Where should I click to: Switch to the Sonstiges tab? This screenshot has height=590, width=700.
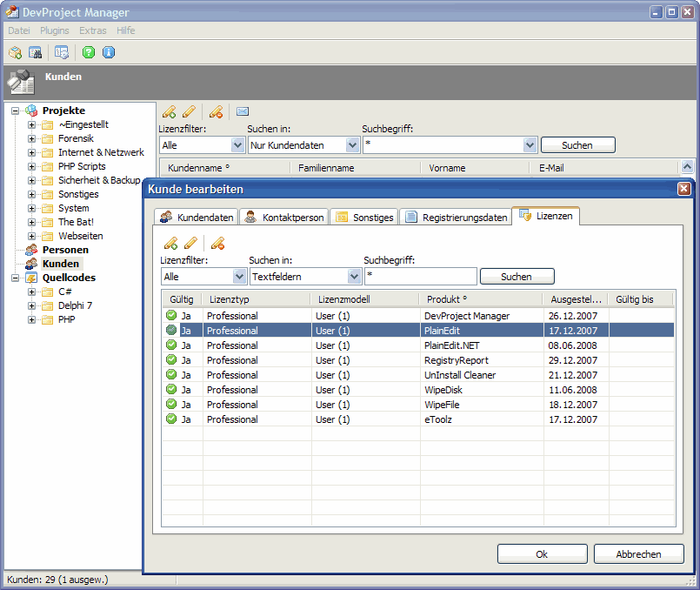363,218
